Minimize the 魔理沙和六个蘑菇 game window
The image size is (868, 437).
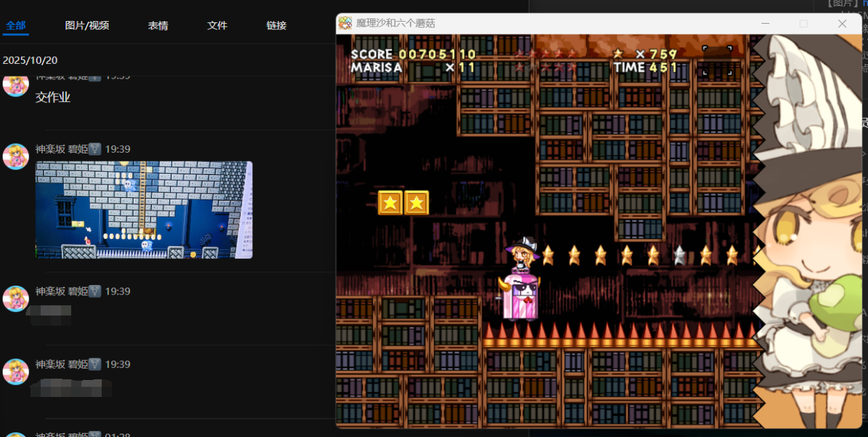click(x=766, y=23)
